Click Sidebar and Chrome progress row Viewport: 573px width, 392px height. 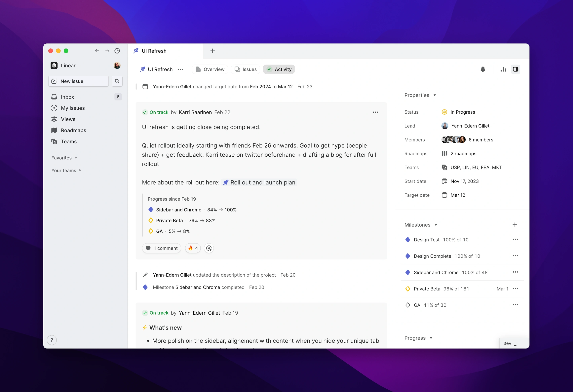pos(192,210)
